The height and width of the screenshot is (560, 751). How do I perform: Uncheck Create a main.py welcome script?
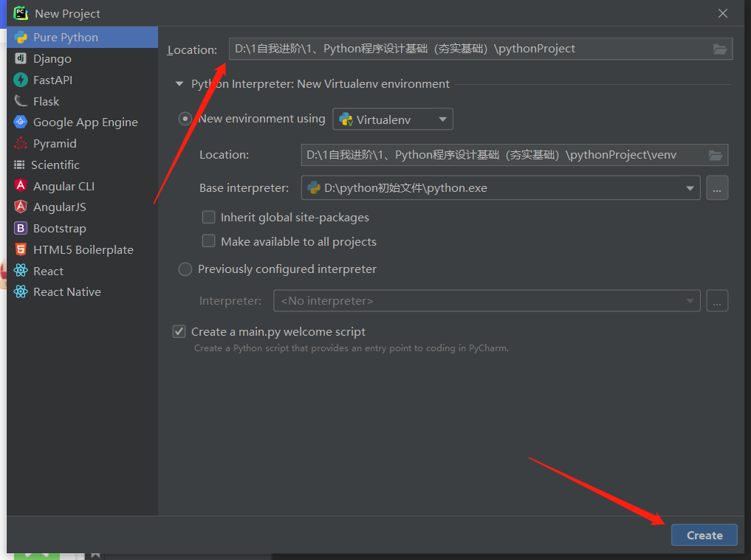point(179,331)
